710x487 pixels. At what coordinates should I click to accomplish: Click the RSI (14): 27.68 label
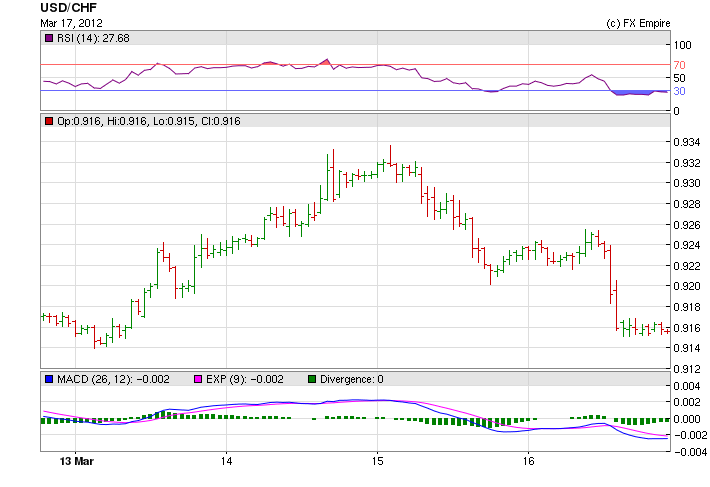(x=93, y=38)
